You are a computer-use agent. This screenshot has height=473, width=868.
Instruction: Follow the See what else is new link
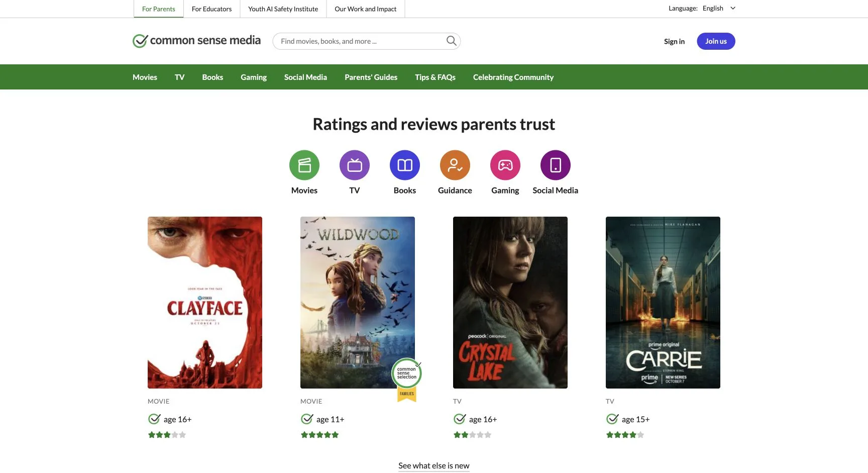click(x=434, y=465)
